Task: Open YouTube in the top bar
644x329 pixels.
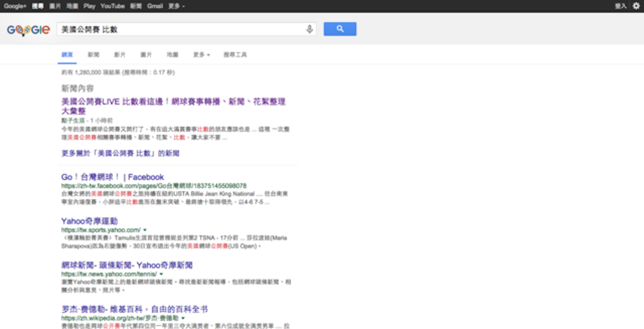Action: click(113, 6)
